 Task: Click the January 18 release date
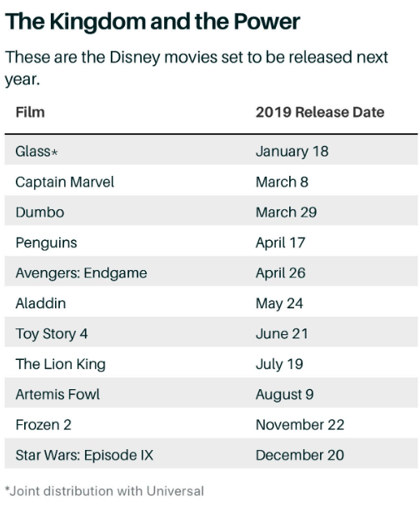pos(292,152)
